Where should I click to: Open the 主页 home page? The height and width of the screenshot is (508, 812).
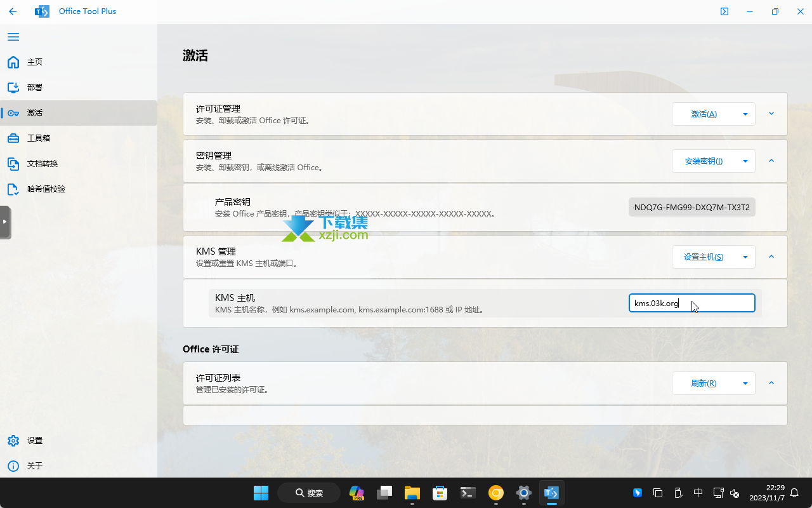pos(79,62)
